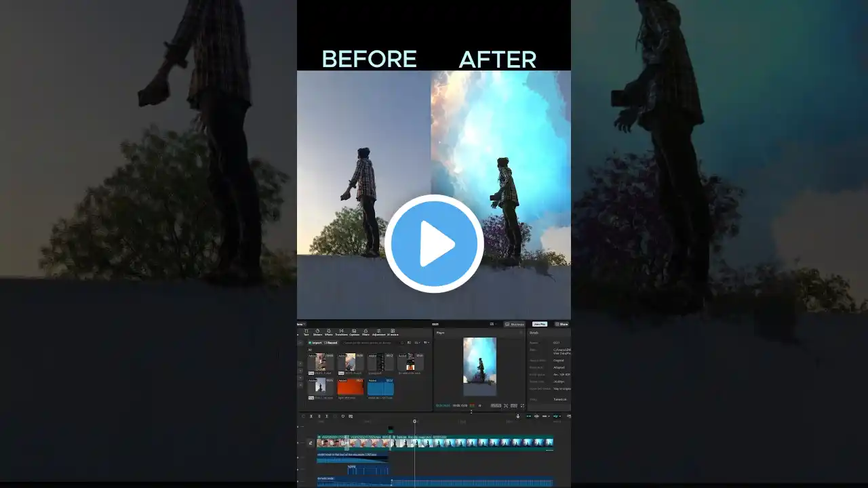Open the Text tab icon
The image size is (868, 488).
[306, 332]
